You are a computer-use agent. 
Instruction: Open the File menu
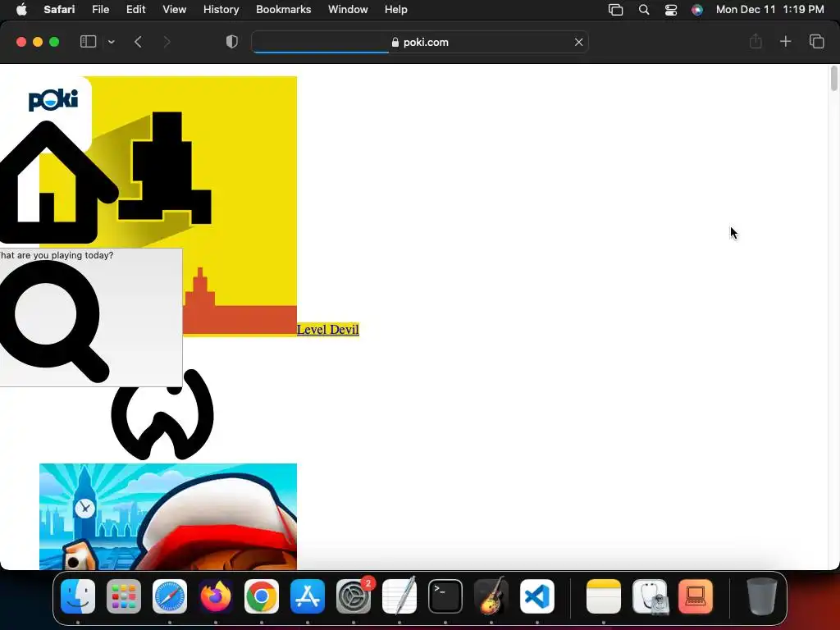click(x=101, y=10)
